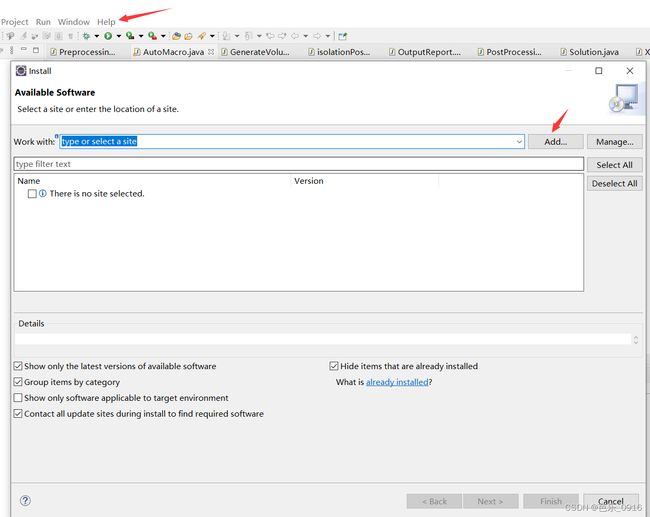Open the Project menu
Viewport: 650px width, 517px height.
click(15, 22)
